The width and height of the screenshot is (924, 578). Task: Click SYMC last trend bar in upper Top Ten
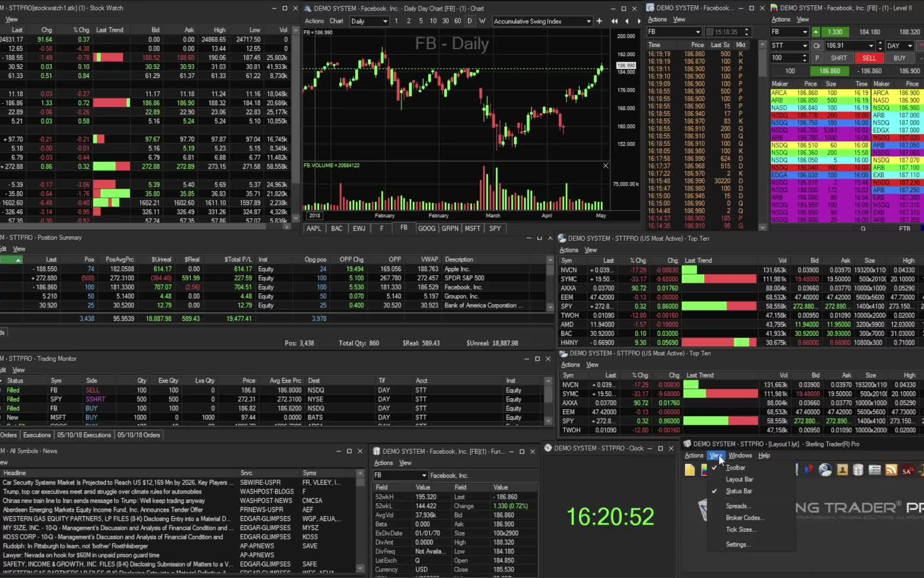click(719, 279)
